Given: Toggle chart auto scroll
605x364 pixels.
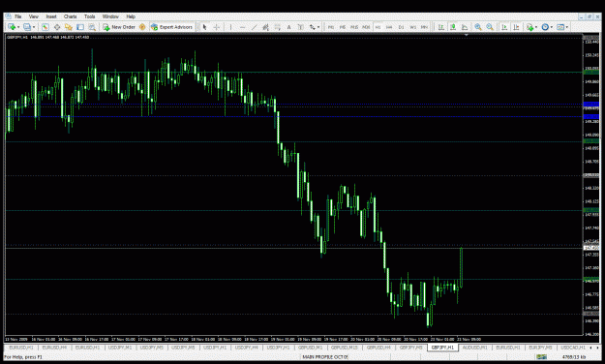Looking at the screenshot, I should pyautogui.click(x=504, y=27).
